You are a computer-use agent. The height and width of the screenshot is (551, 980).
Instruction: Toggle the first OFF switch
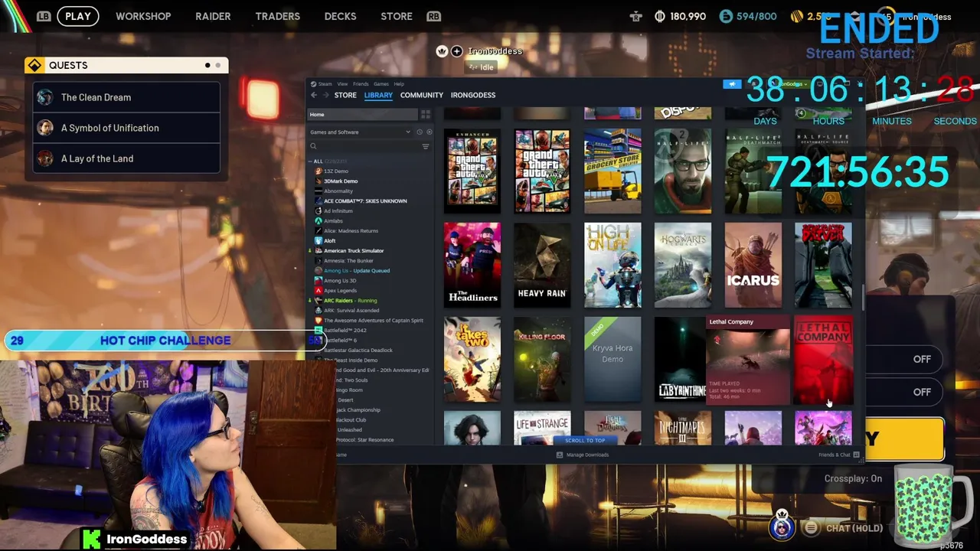(922, 359)
